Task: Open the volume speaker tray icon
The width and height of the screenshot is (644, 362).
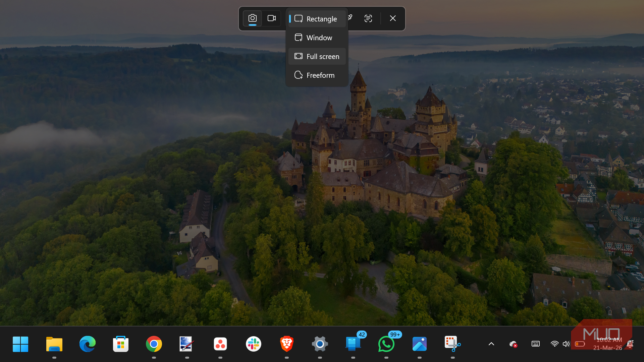Action: [566, 344]
